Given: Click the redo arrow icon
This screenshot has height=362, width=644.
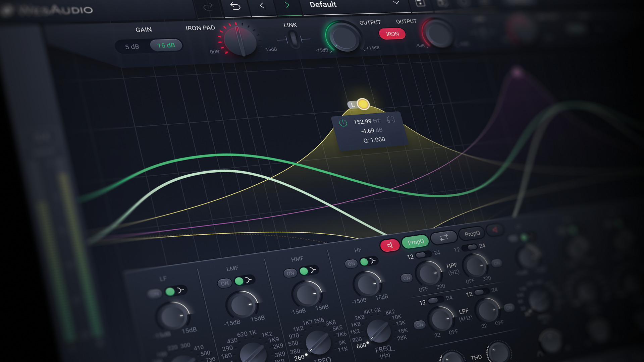Looking at the screenshot, I should (208, 7).
